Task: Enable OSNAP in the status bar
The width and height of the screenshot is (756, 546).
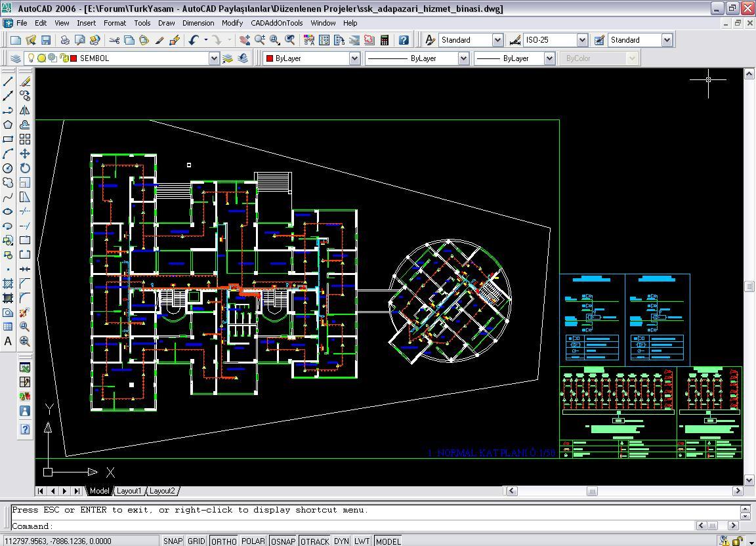Action: coord(282,541)
